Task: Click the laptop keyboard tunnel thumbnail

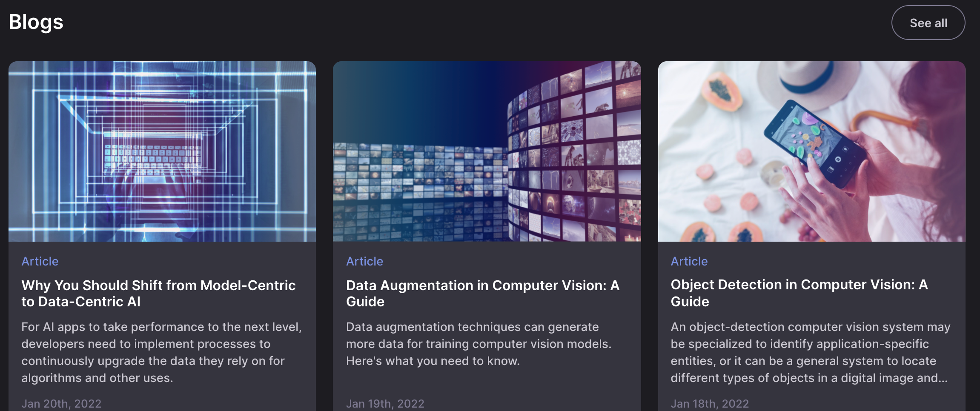Action: click(x=162, y=151)
